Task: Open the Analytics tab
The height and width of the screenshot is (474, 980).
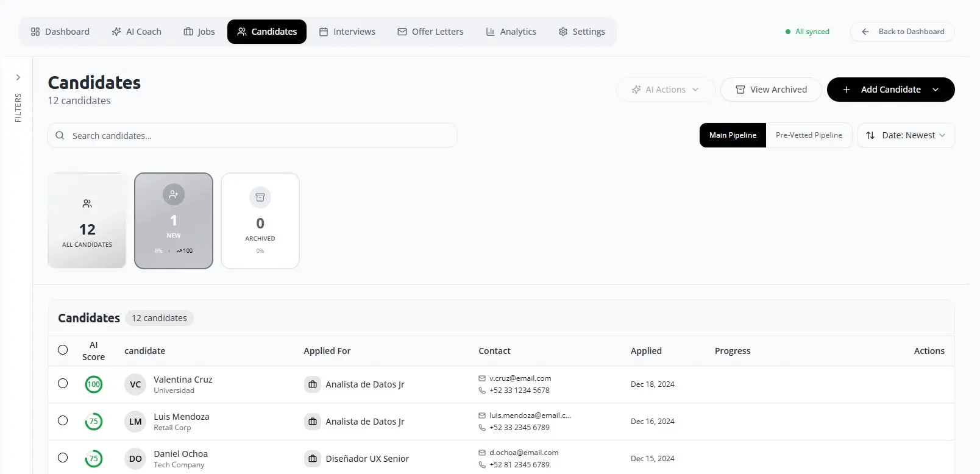Action: [x=511, y=32]
